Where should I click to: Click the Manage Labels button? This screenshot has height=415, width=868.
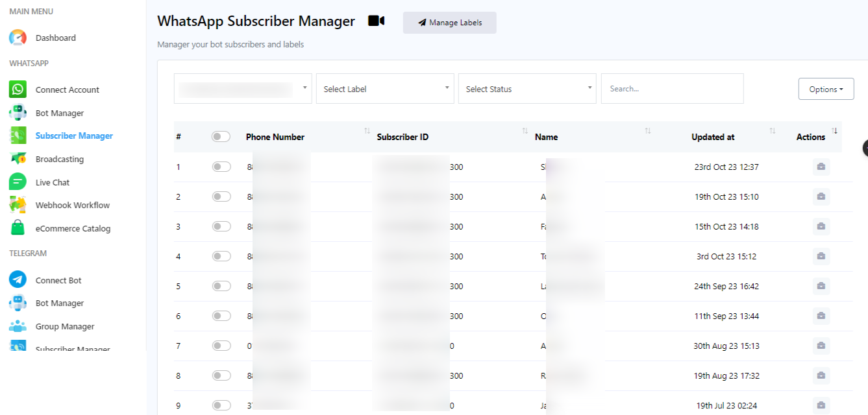click(x=449, y=23)
